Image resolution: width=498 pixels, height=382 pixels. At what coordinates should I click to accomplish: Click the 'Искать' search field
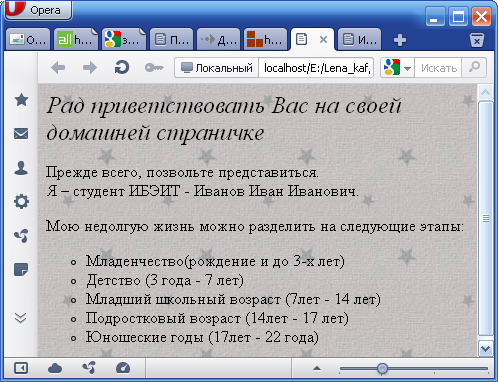click(438, 68)
